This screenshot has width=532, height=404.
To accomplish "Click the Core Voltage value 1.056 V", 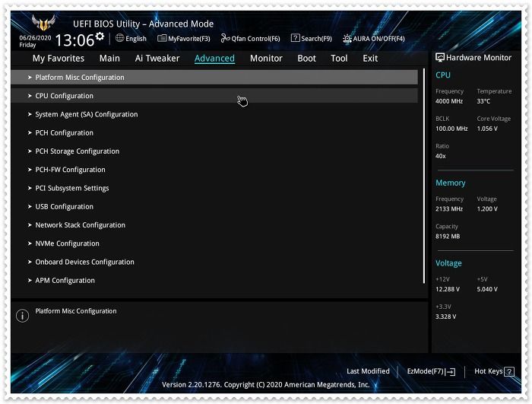I will pos(487,129).
